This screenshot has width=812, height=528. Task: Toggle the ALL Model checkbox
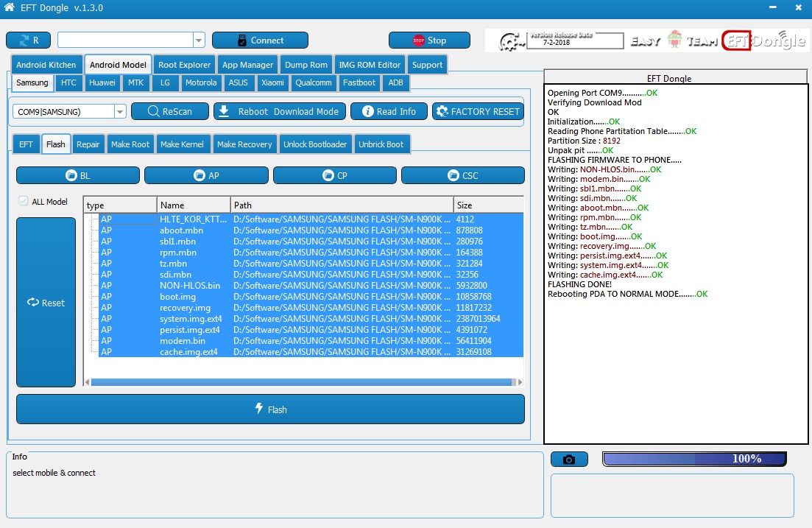coord(24,201)
